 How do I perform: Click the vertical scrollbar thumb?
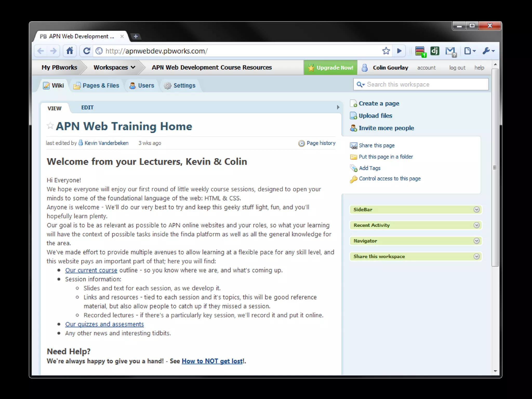coord(495,168)
